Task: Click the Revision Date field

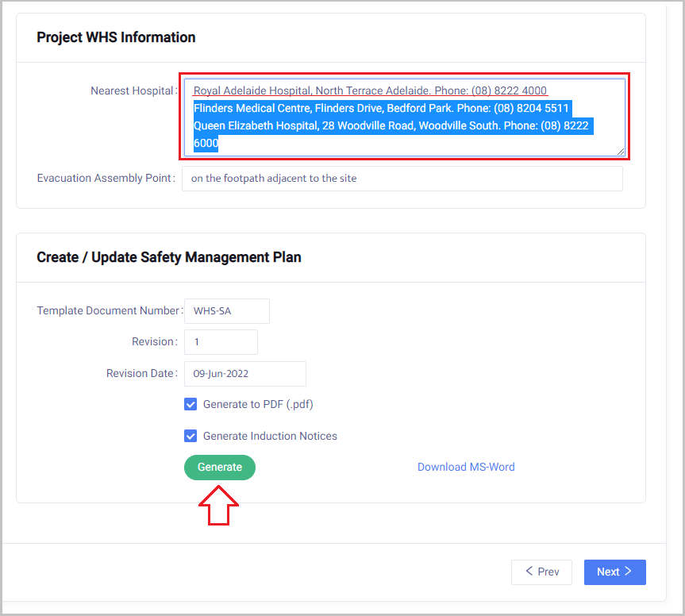Action: click(x=244, y=374)
